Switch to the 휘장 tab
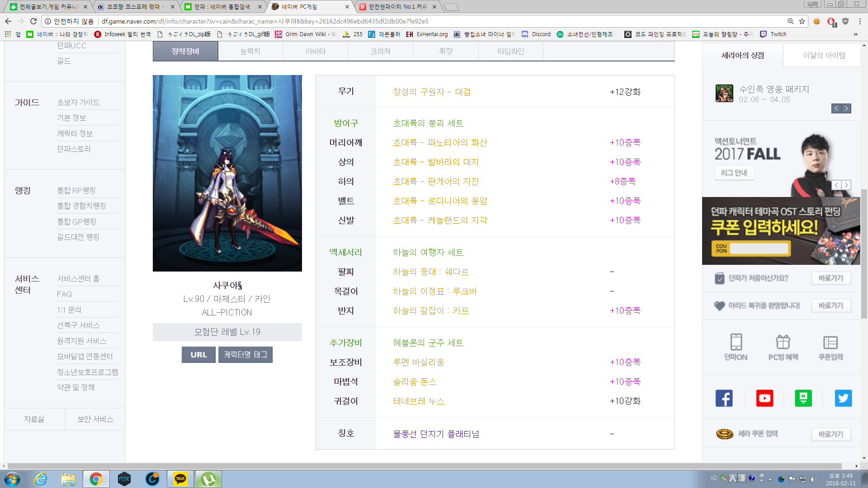This screenshot has height=488, width=868. 446,51
